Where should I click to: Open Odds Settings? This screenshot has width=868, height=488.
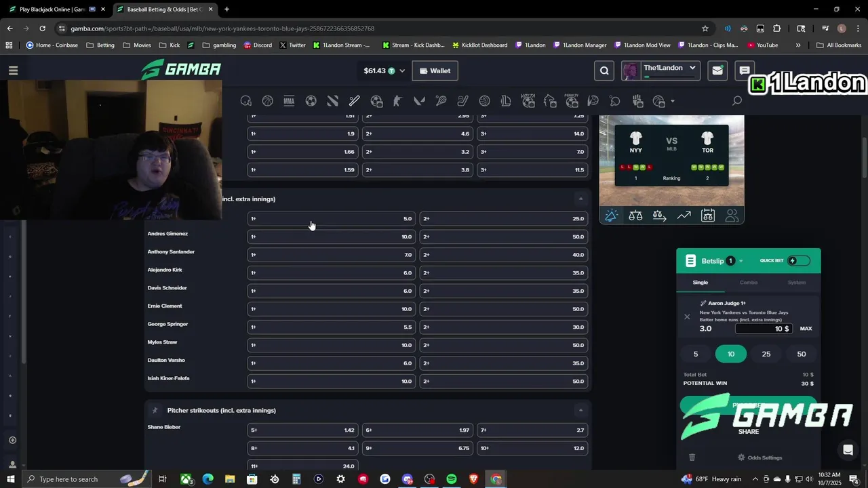tap(759, 457)
